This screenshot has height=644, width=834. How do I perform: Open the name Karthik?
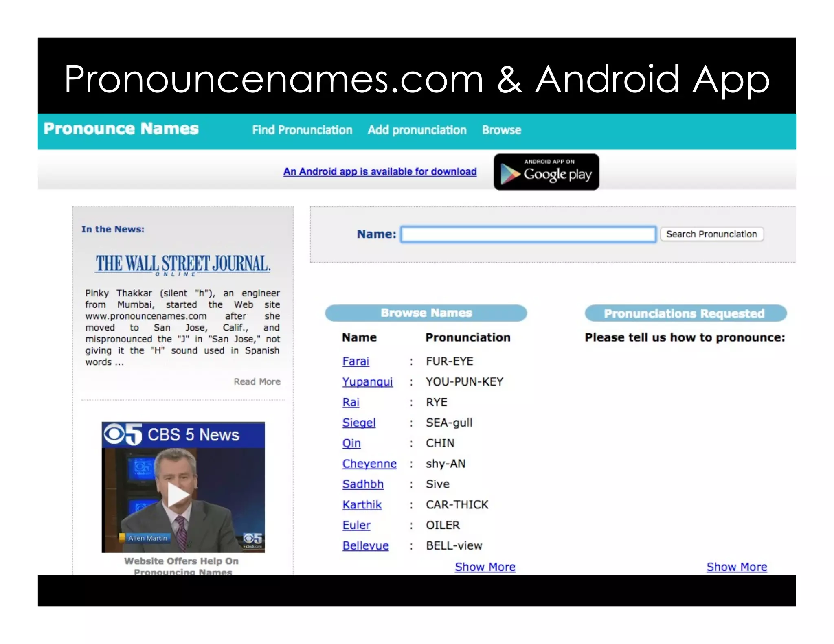[x=362, y=505]
